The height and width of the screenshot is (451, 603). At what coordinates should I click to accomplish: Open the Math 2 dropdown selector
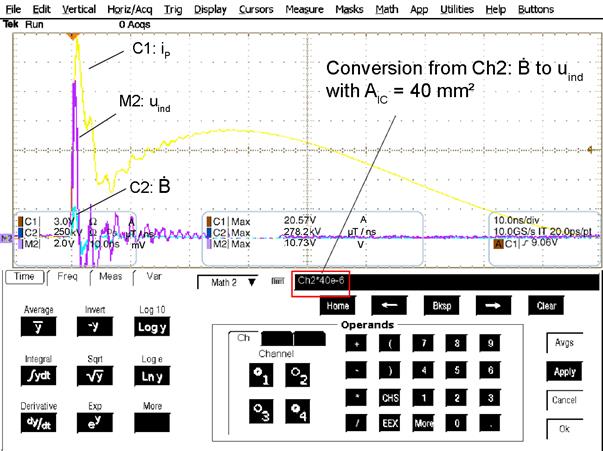[x=228, y=282]
